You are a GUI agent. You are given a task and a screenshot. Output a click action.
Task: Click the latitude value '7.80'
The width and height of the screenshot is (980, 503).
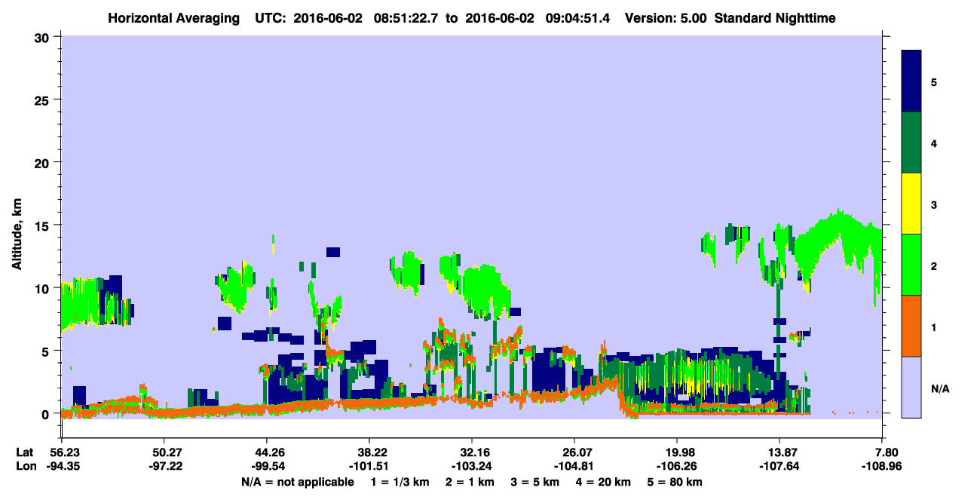tap(886, 452)
